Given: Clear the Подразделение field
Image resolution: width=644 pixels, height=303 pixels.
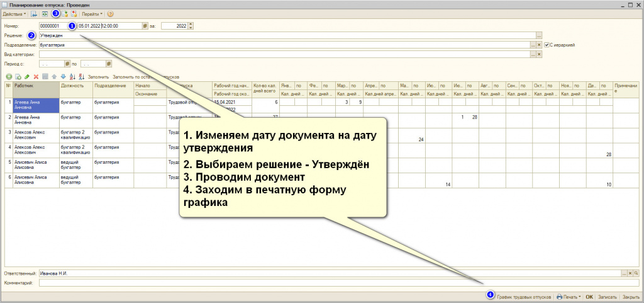Looking at the screenshot, I should (x=539, y=45).
